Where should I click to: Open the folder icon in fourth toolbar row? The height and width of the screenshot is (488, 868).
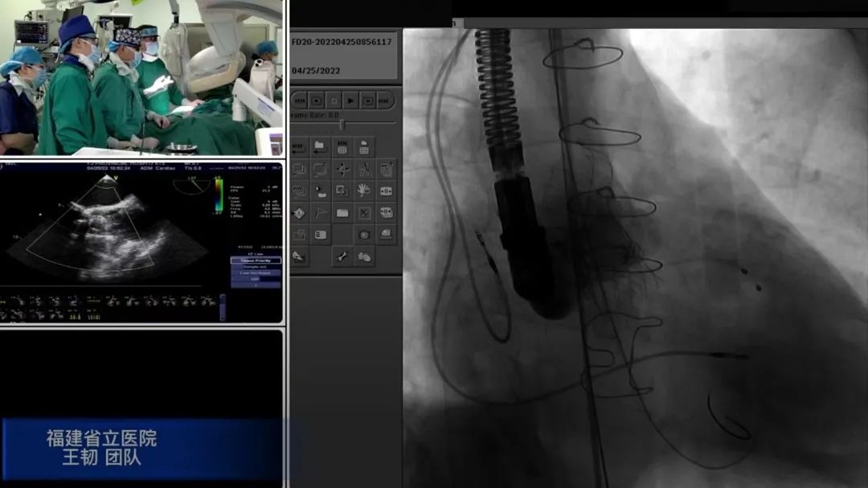(342, 213)
